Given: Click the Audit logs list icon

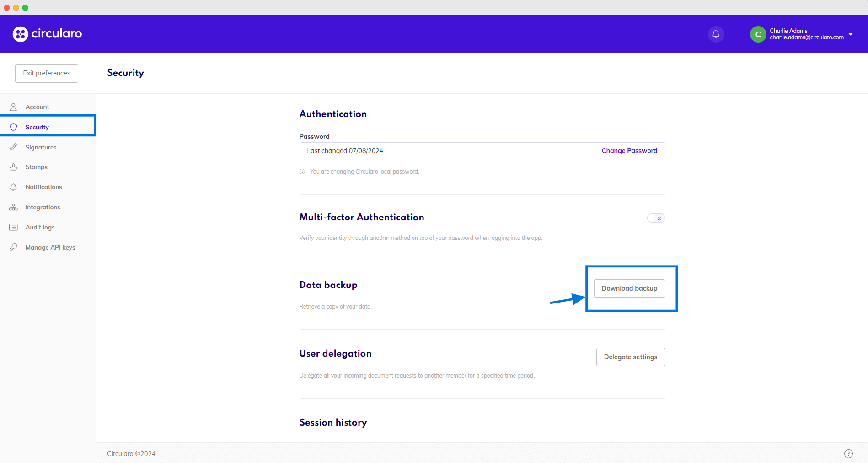Looking at the screenshot, I should tap(14, 228).
